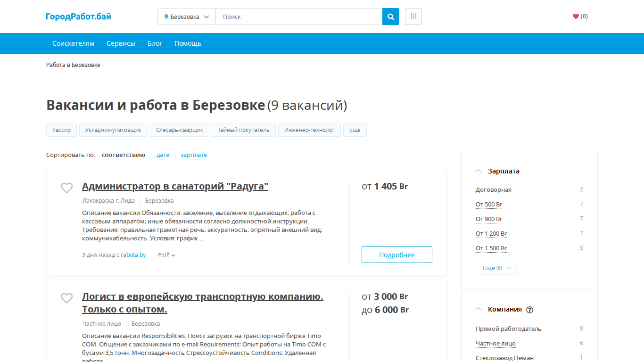Viewport: 644px width, 362px height.
Task: Filter by Частное лицо company
Action: (495, 344)
